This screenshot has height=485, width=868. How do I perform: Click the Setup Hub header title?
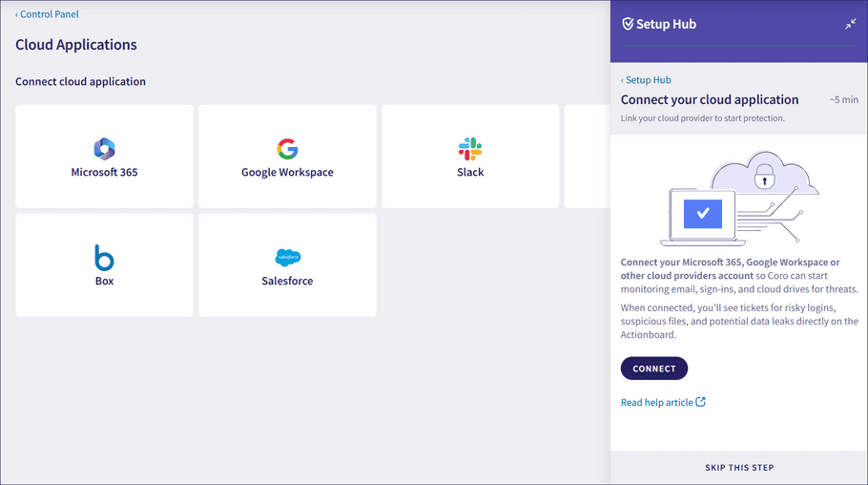coord(666,24)
